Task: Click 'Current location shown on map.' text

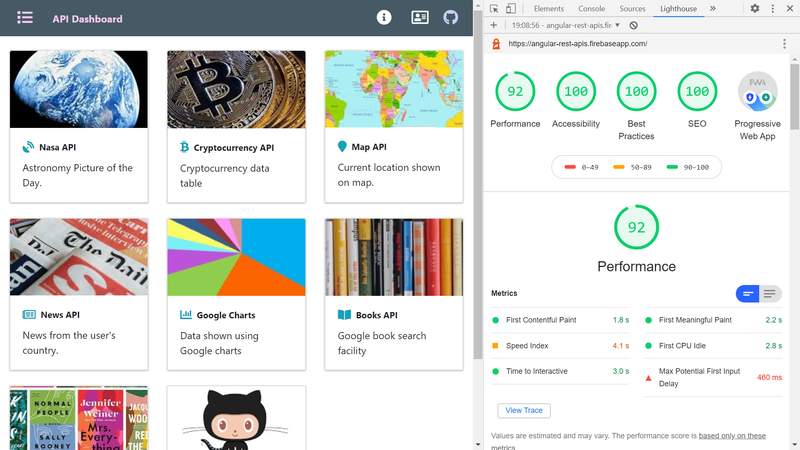Action: pyautogui.click(x=389, y=174)
